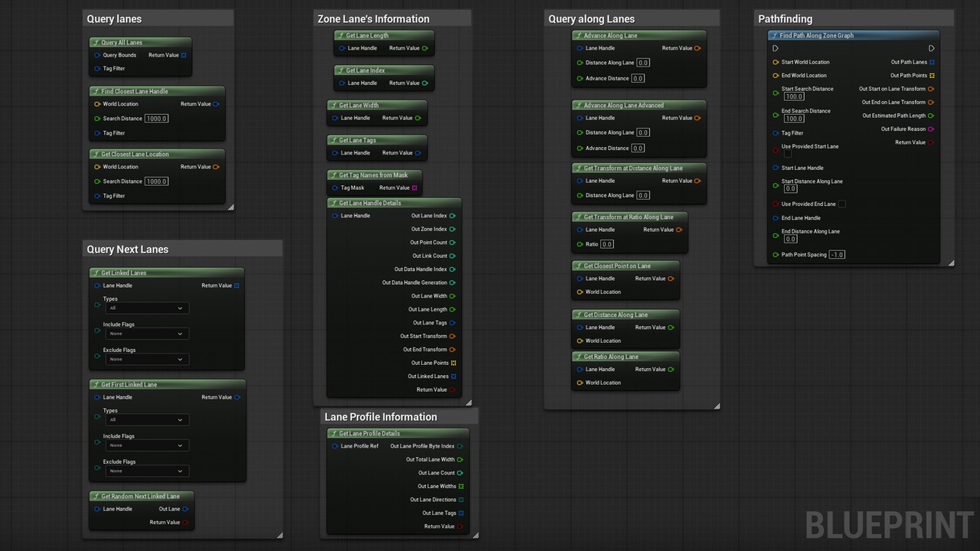
Task: Click Start World Location input pin
Action: pos(776,62)
